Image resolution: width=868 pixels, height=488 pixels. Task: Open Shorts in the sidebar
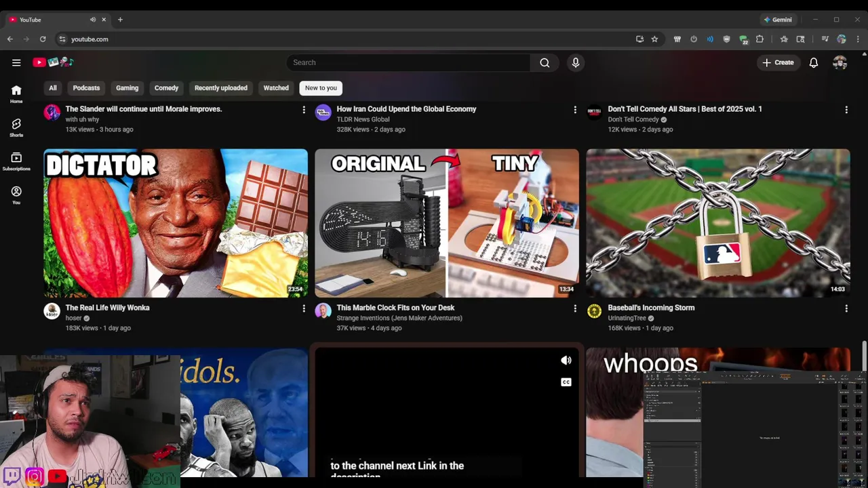pos(16,127)
